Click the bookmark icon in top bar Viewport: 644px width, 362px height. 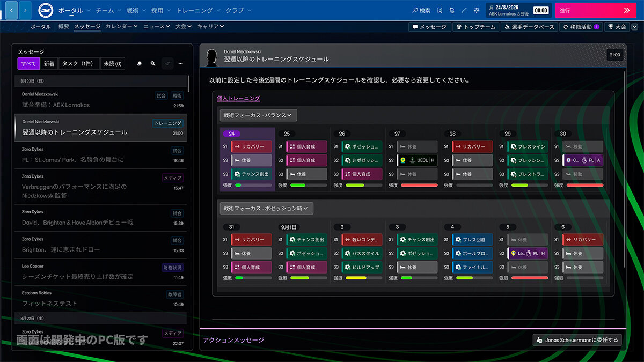(440, 10)
